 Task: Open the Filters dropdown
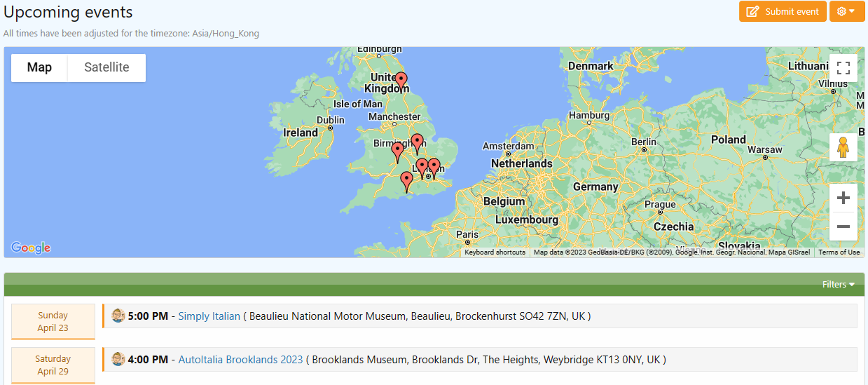coord(839,285)
